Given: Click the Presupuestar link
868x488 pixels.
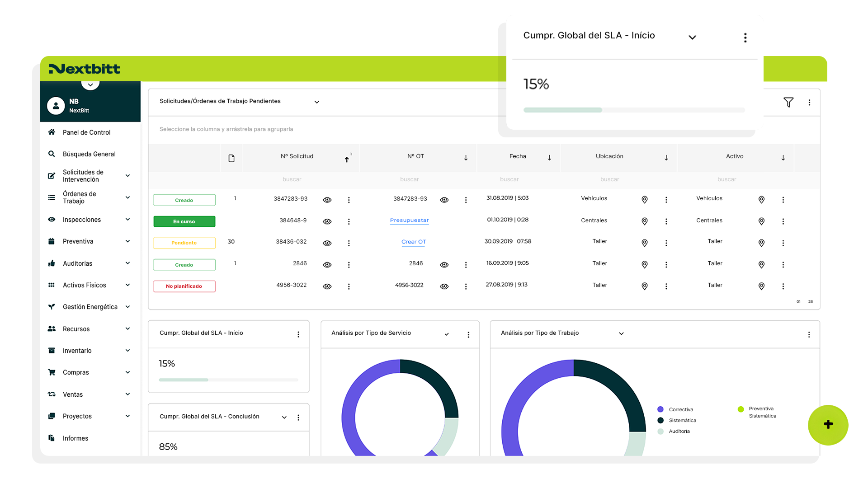Looking at the screenshot, I should [x=409, y=221].
